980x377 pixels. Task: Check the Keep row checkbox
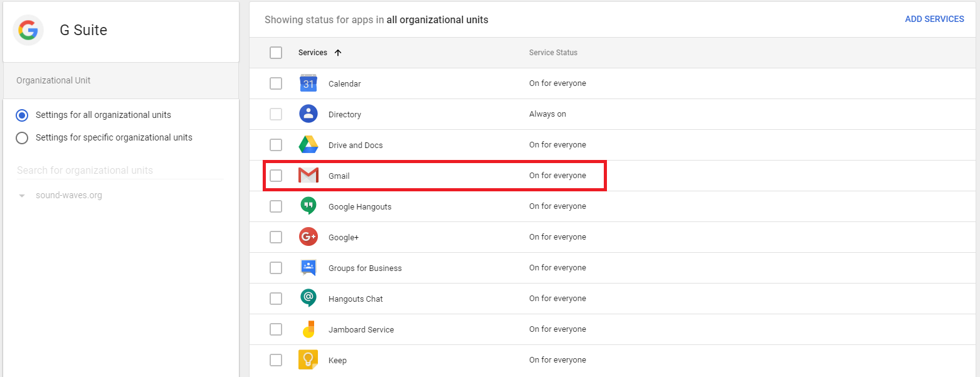click(276, 360)
